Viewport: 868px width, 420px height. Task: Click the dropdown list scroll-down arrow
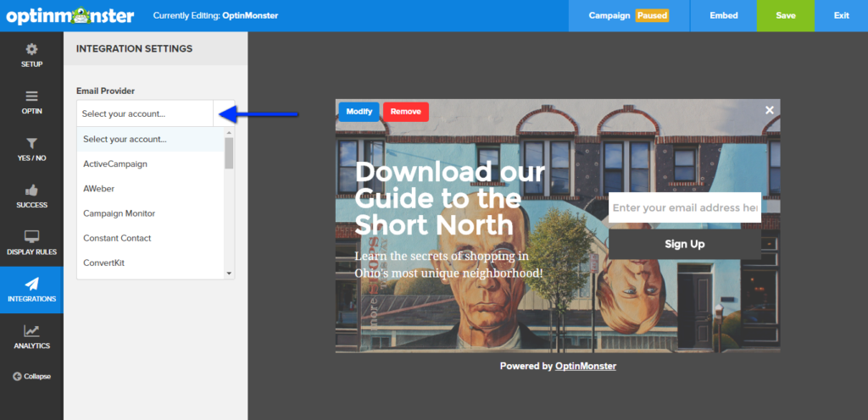click(229, 274)
